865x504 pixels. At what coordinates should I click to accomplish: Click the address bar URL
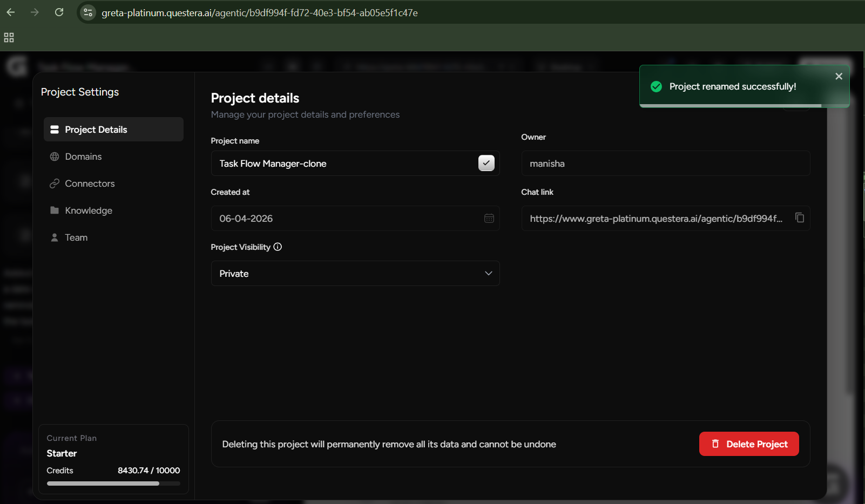(260, 12)
